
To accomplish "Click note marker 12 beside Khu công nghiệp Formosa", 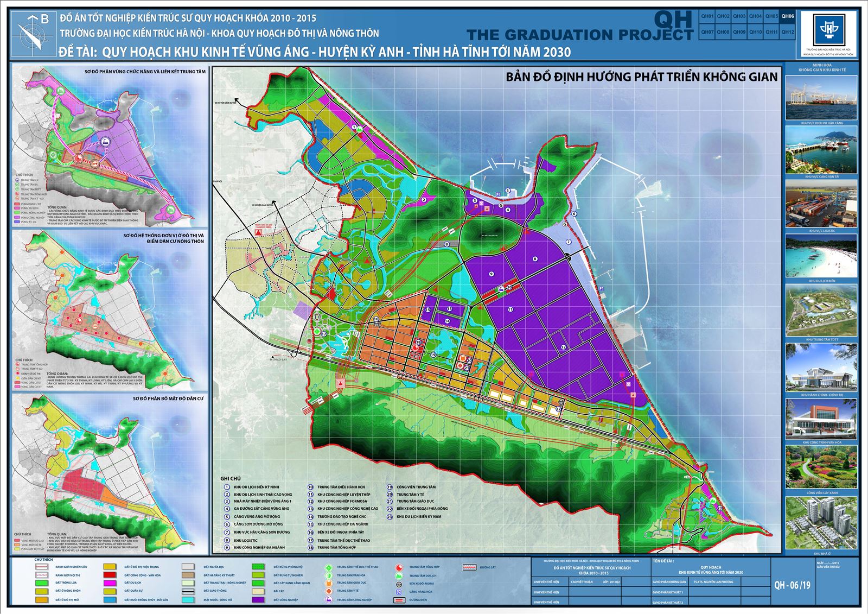I will coord(310,501).
